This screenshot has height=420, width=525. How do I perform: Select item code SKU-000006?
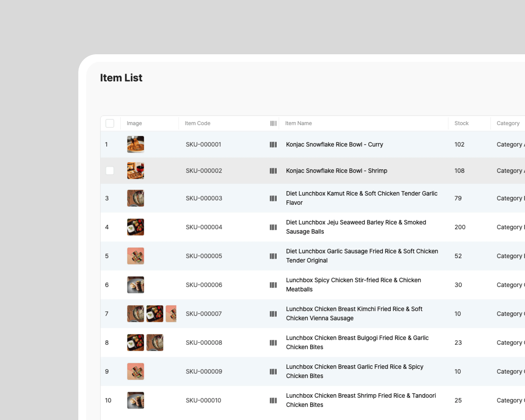[x=204, y=285]
